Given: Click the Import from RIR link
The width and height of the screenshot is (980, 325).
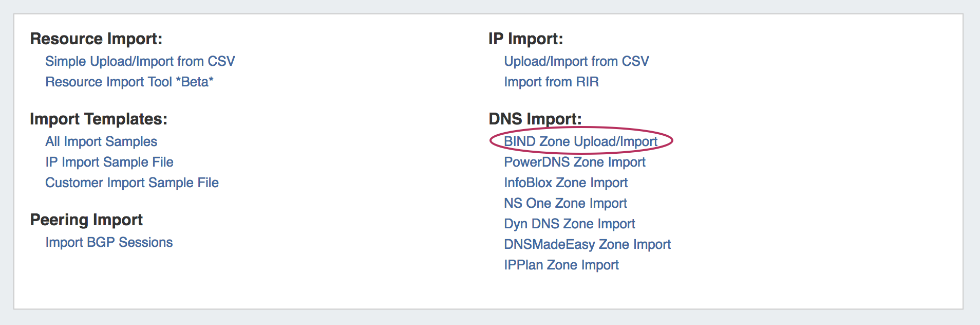Looking at the screenshot, I should pos(551,82).
